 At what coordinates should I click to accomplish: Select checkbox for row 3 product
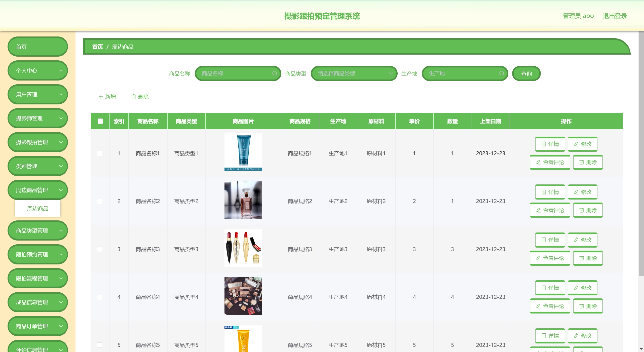pyautogui.click(x=100, y=249)
